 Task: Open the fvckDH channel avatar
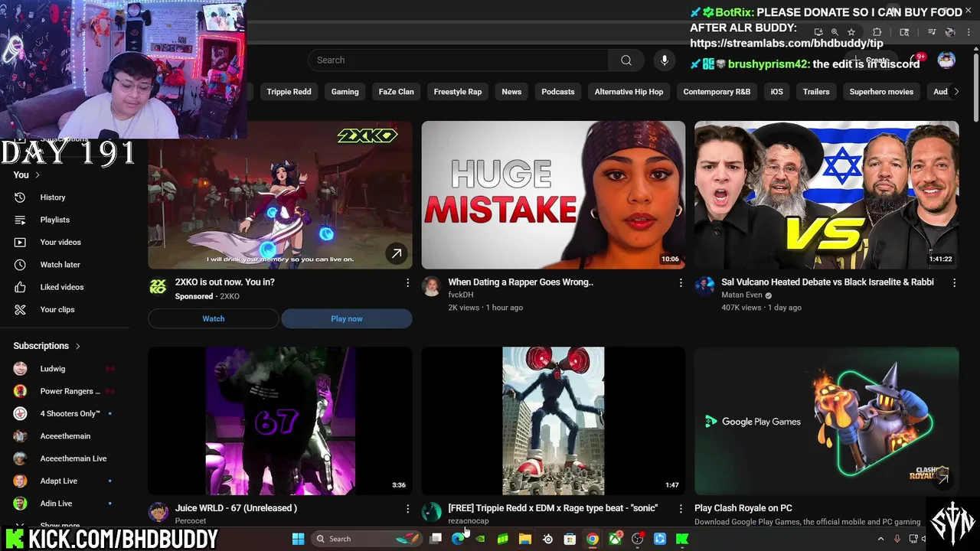click(431, 286)
